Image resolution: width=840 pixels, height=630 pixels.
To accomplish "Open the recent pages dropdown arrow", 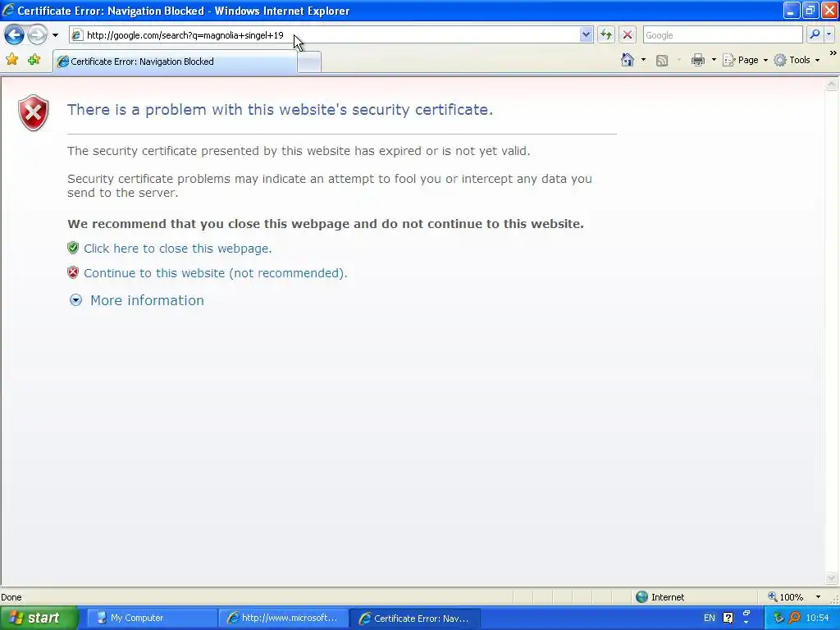I will point(55,35).
